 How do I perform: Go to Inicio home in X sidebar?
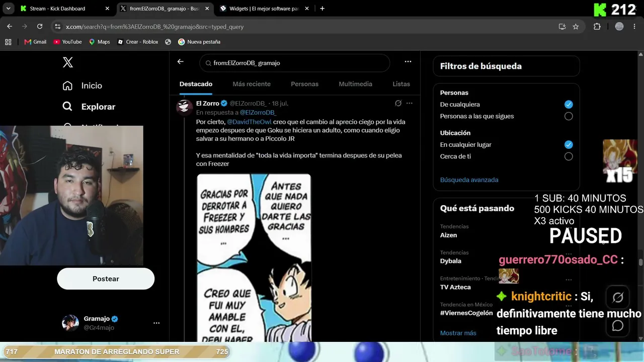pyautogui.click(x=82, y=85)
